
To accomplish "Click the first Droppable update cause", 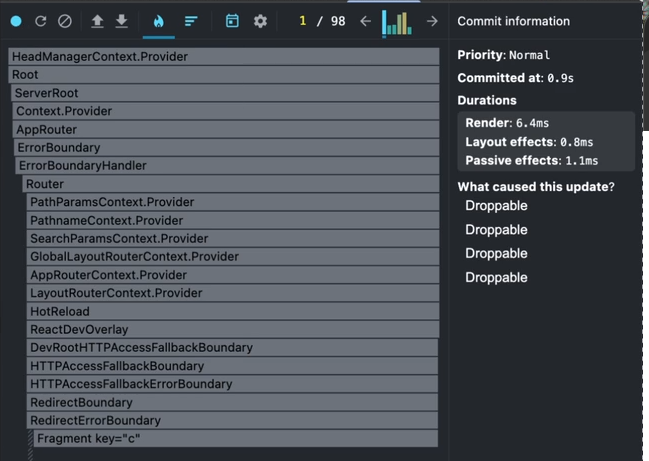I will [x=496, y=206].
